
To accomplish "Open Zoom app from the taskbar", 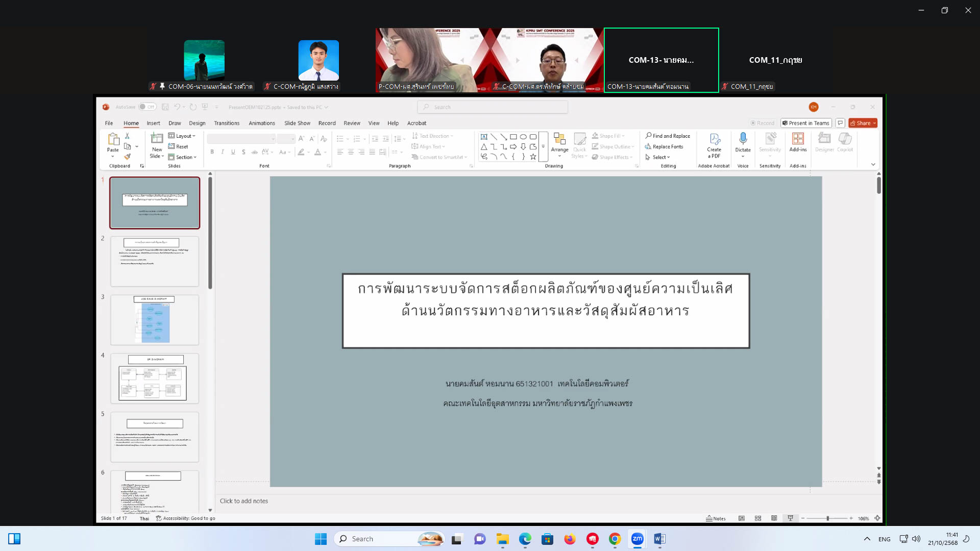I will (x=637, y=539).
